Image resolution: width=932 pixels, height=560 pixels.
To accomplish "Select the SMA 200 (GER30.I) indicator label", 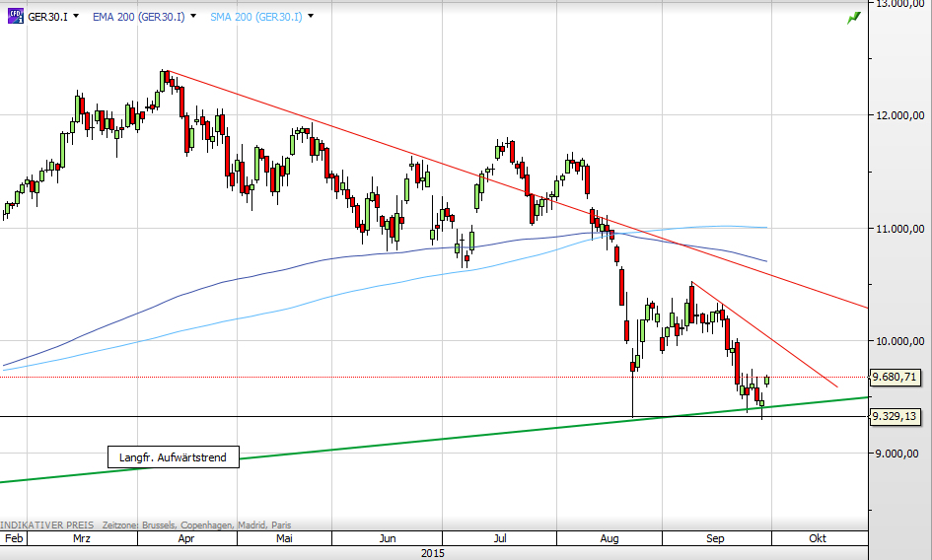I will point(255,17).
